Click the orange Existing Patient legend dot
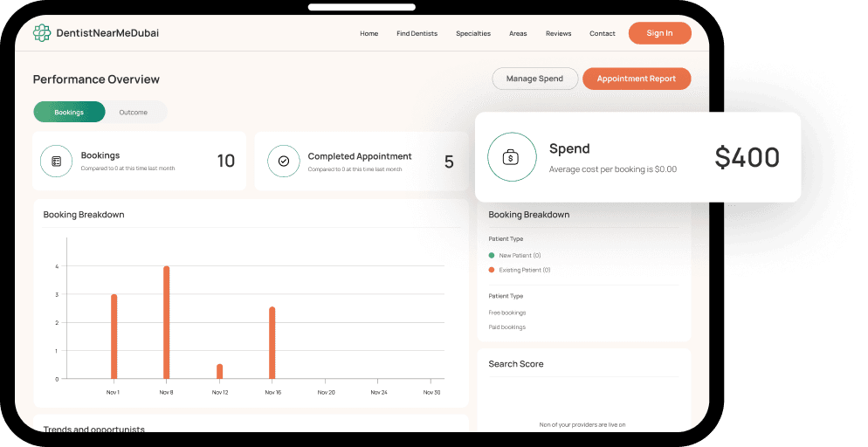 pos(492,270)
